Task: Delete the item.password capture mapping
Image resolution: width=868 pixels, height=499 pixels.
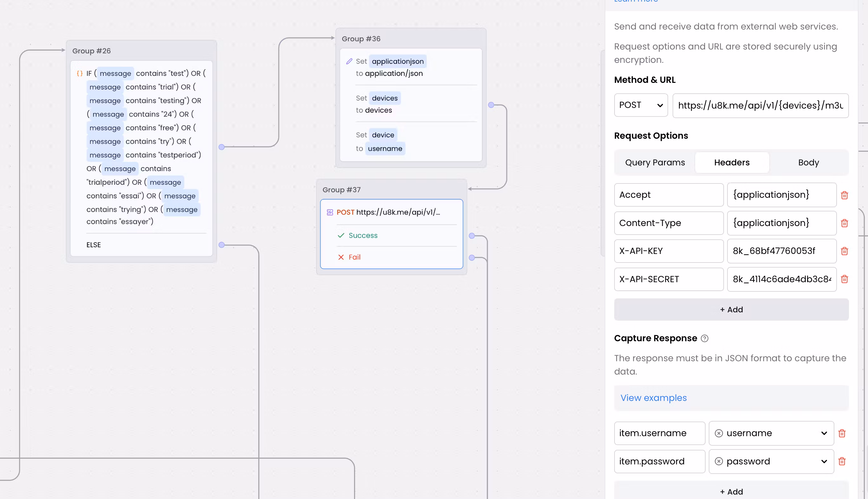Action: [x=842, y=461]
